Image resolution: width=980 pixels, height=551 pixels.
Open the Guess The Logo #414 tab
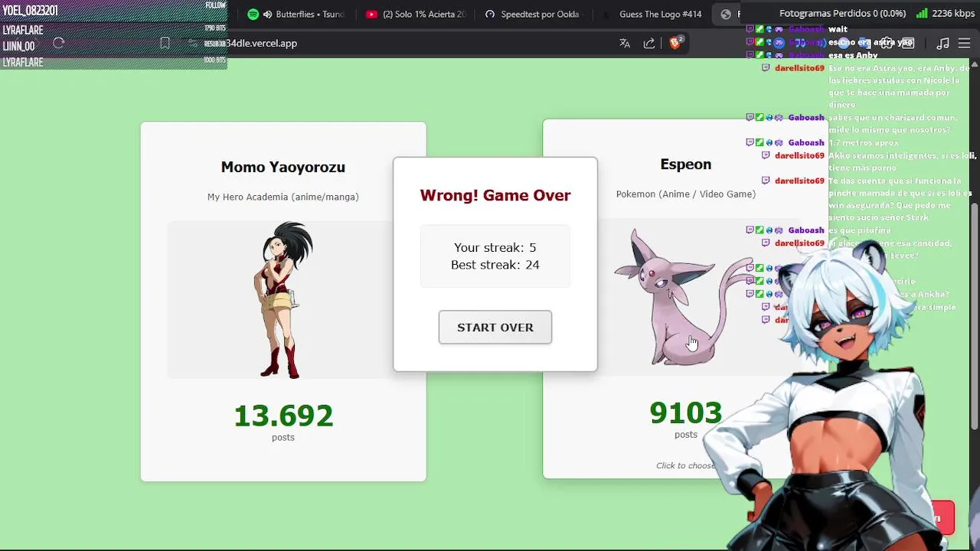652,14
